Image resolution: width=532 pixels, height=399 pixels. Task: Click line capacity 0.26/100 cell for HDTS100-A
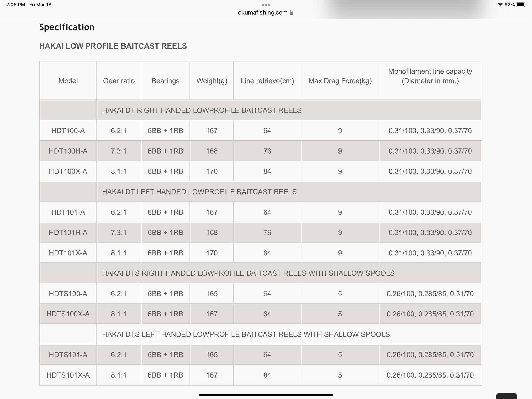coord(430,294)
